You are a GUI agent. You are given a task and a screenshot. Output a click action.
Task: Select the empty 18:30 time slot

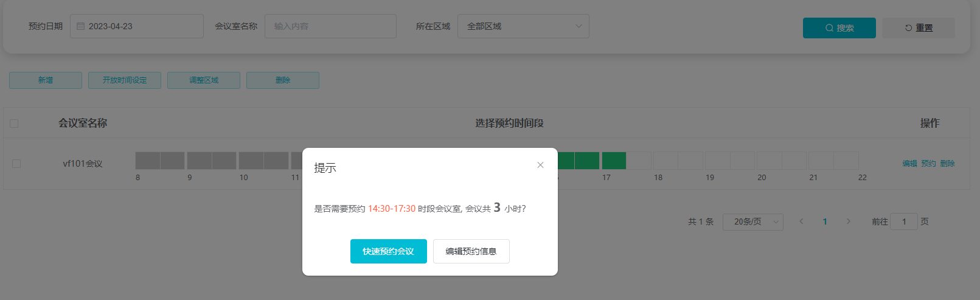coord(690,161)
